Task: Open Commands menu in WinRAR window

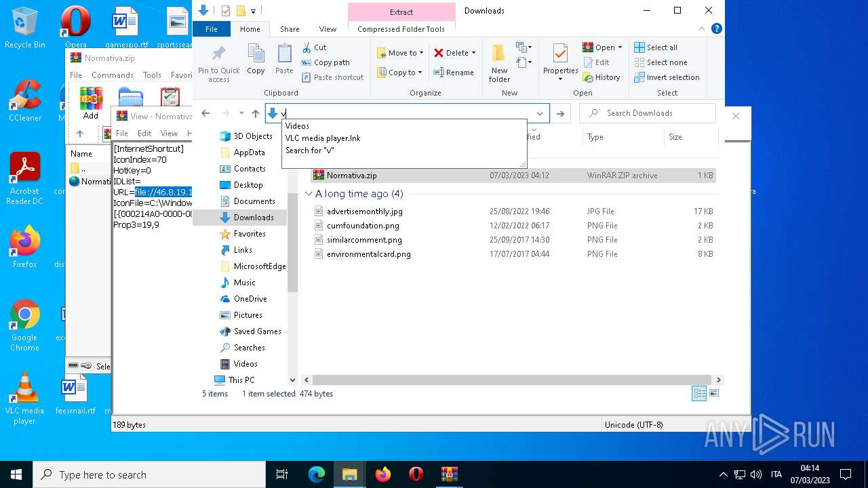Action: click(x=113, y=75)
